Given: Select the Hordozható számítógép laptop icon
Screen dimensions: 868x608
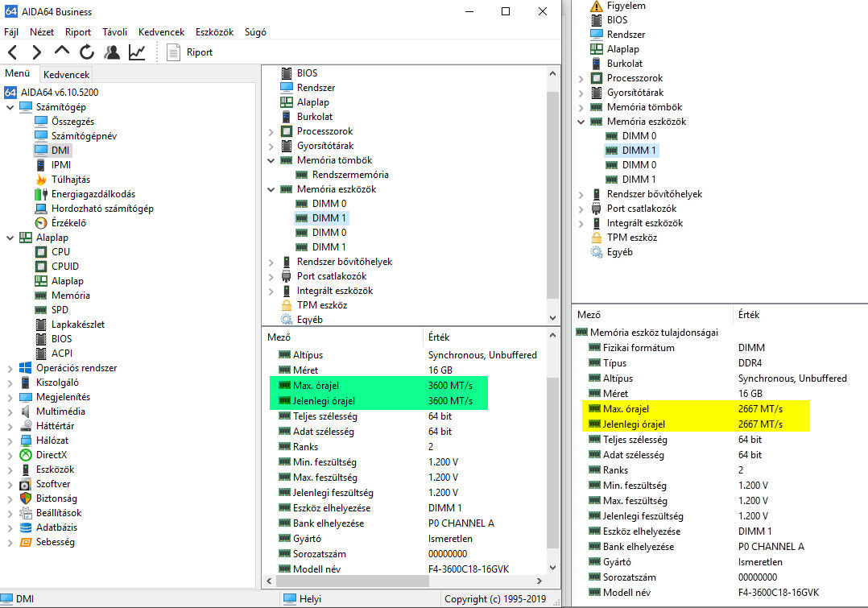Looking at the screenshot, I should 40,209.
